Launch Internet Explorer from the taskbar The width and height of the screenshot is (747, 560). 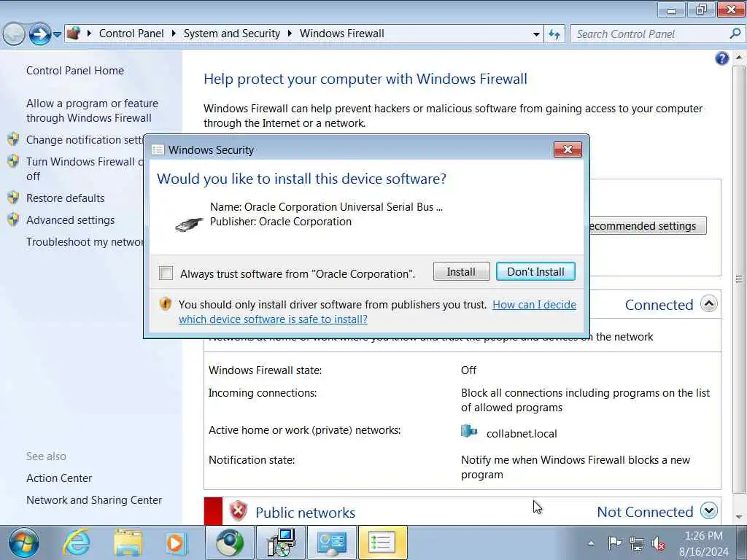[77, 542]
